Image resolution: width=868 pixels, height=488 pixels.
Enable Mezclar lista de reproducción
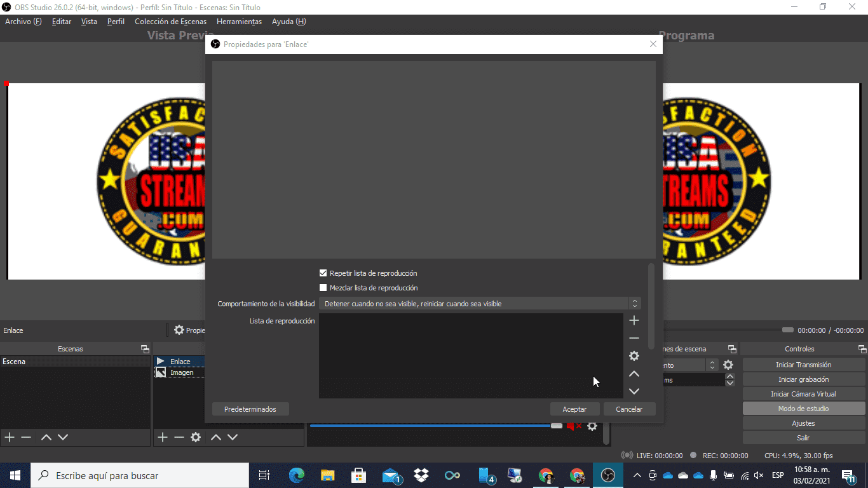(323, 288)
